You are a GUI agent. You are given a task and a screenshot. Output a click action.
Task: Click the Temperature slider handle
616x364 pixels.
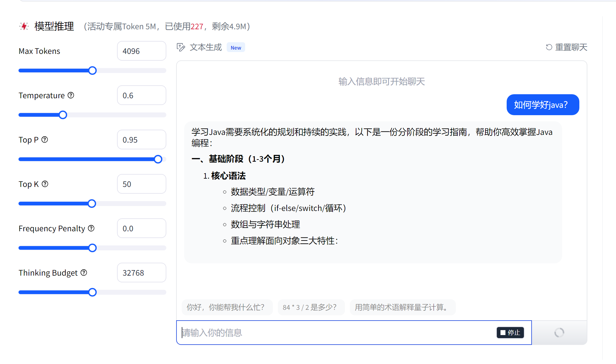coord(63,115)
